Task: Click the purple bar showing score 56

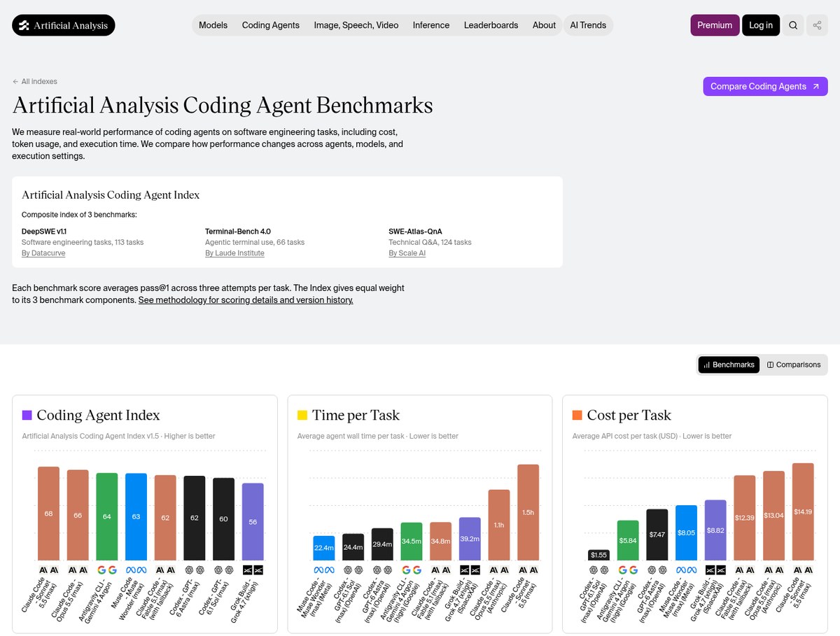Action: [x=253, y=522]
